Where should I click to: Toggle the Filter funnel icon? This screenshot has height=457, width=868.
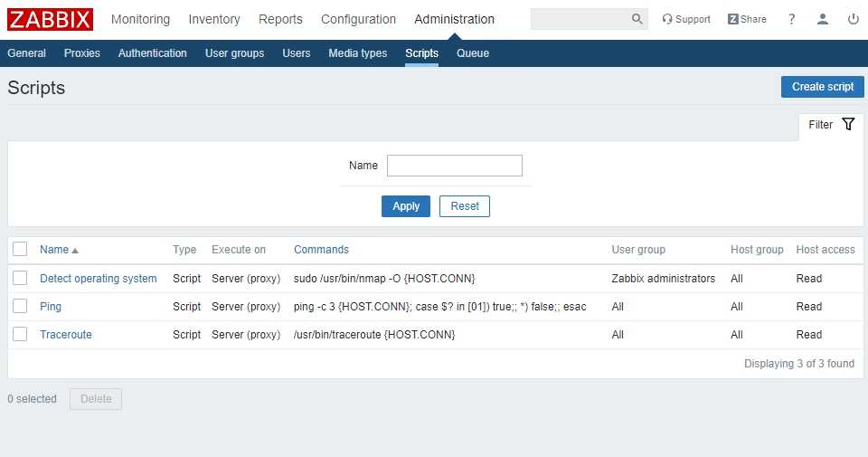click(x=847, y=125)
